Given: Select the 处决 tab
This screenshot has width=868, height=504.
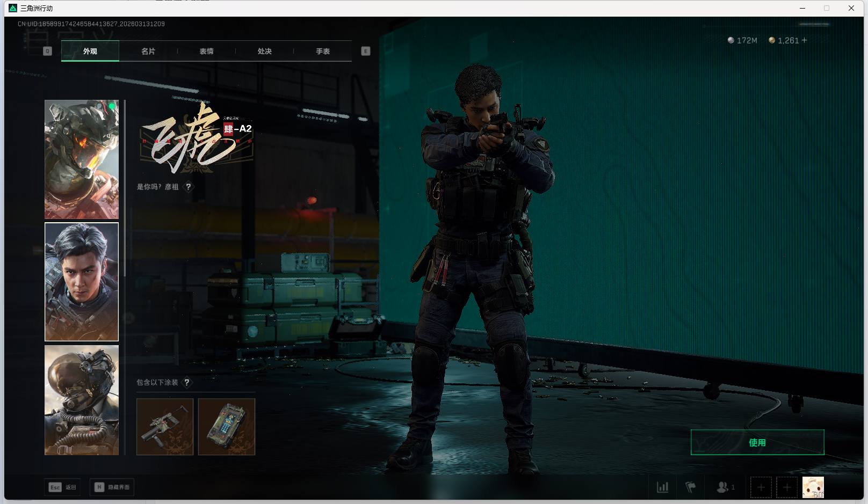Looking at the screenshot, I should [x=264, y=51].
